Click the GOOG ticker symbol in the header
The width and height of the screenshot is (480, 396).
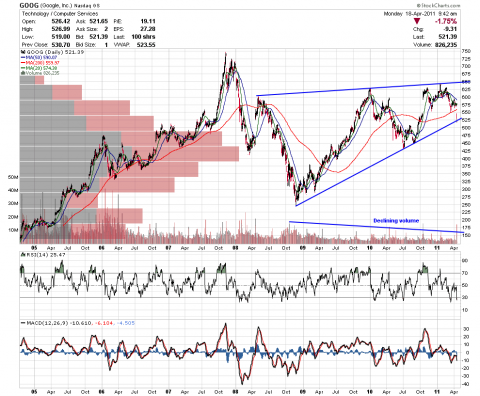tap(29, 5)
